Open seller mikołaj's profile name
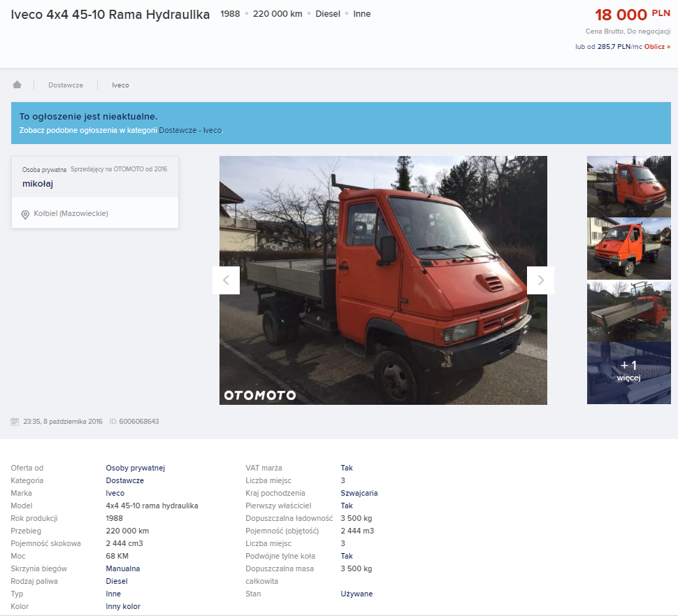 pos(38,184)
